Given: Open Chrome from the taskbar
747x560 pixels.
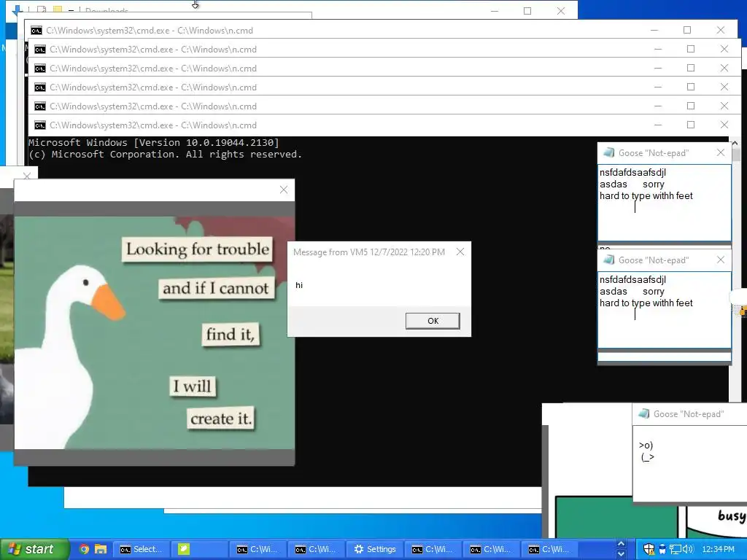Looking at the screenshot, I should pyautogui.click(x=84, y=549).
